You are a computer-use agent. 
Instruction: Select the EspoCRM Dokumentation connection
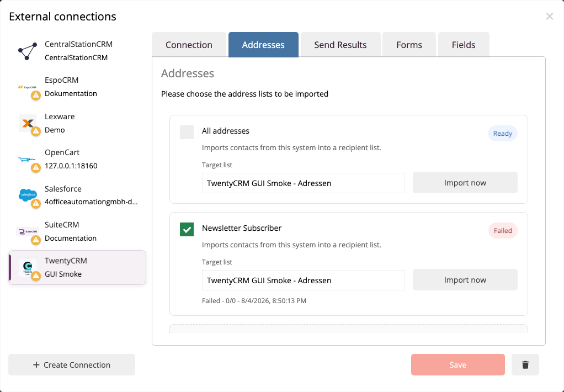pos(77,87)
